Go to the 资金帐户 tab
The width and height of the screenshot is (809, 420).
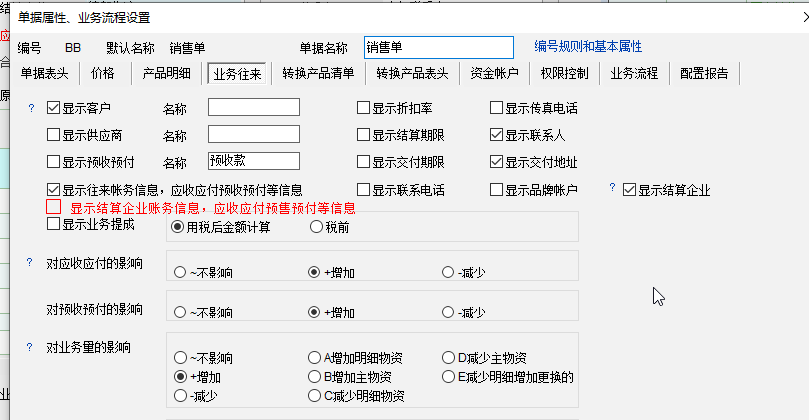(x=495, y=73)
